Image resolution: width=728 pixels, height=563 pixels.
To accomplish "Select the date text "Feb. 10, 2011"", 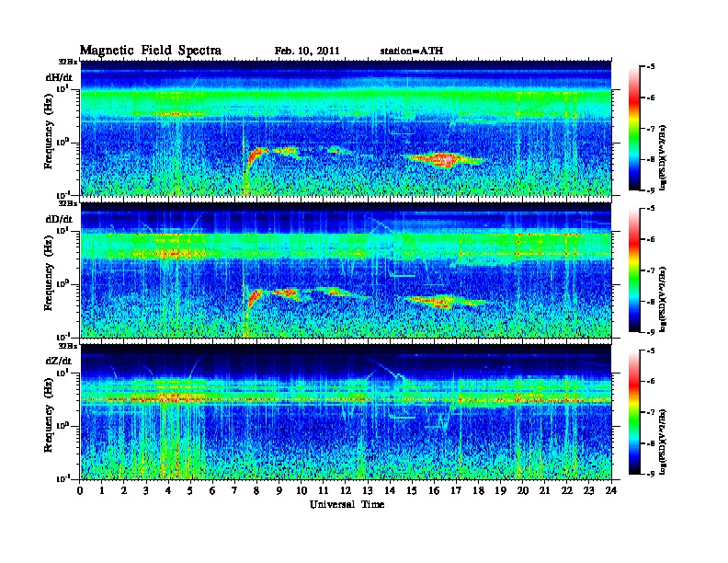I will (307, 51).
